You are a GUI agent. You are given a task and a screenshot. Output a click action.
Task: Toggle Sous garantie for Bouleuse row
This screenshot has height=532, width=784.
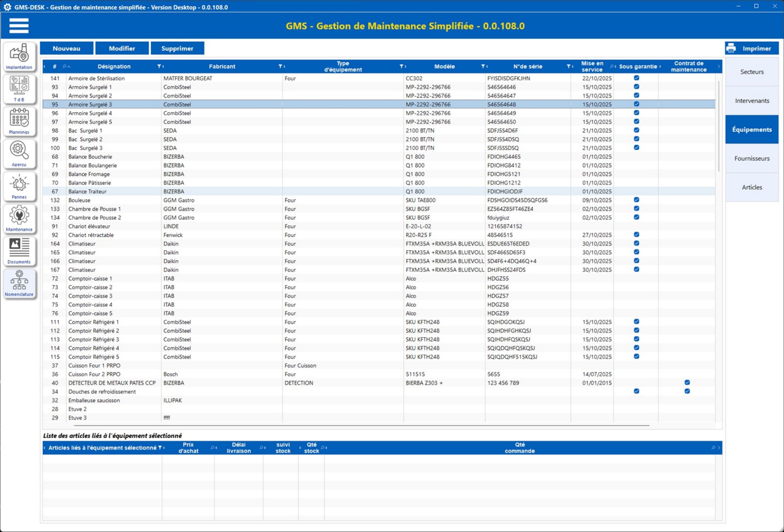pos(636,200)
